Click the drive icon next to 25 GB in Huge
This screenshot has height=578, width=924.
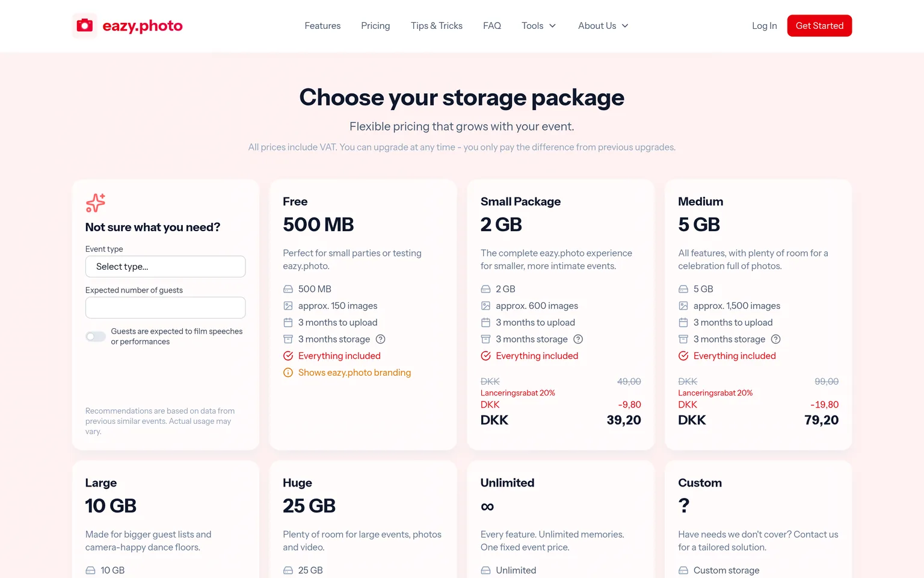coord(288,570)
